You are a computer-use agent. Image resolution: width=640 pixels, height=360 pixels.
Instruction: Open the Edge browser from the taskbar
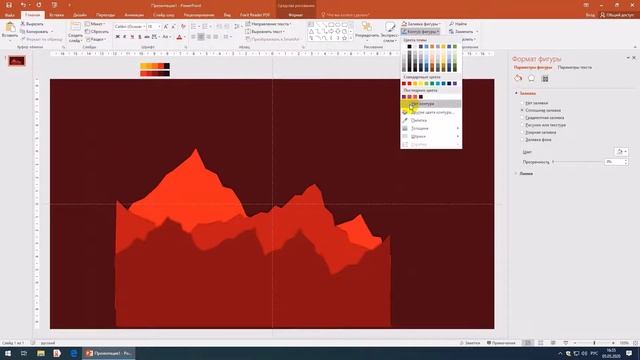[73, 353]
